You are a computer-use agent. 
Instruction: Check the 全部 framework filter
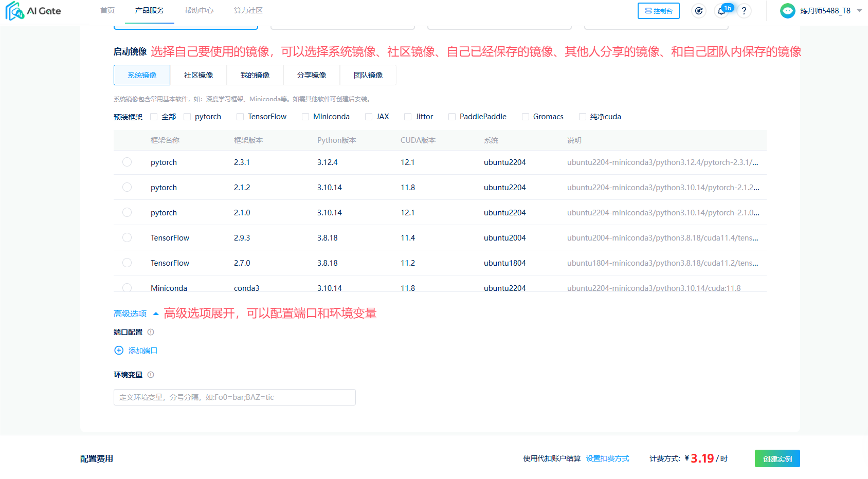point(154,117)
